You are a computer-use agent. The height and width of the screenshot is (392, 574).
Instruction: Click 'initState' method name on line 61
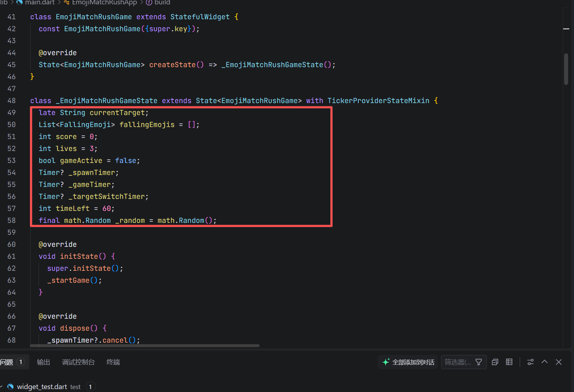[79, 256]
